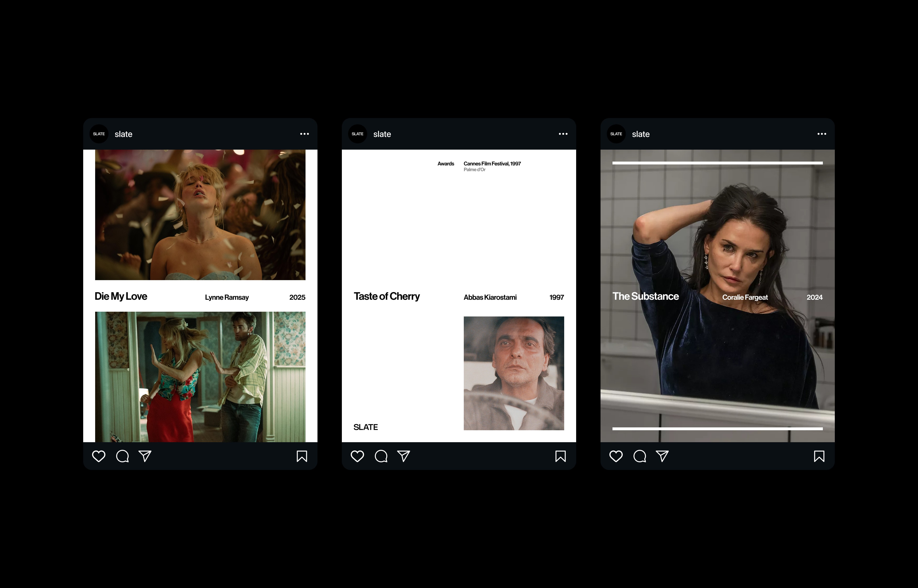Send the Substance post via the share icon
Viewport: 918px width, 588px height.
[662, 456]
